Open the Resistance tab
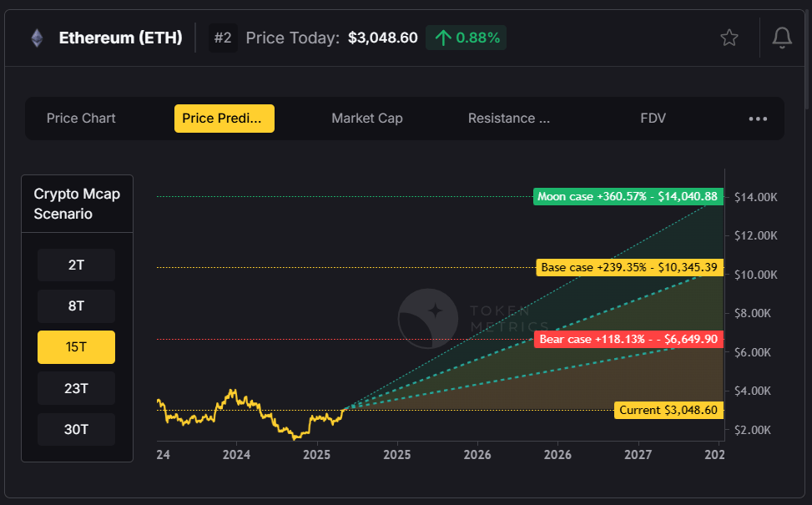The image size is (812, 505). tap(509, 119)
